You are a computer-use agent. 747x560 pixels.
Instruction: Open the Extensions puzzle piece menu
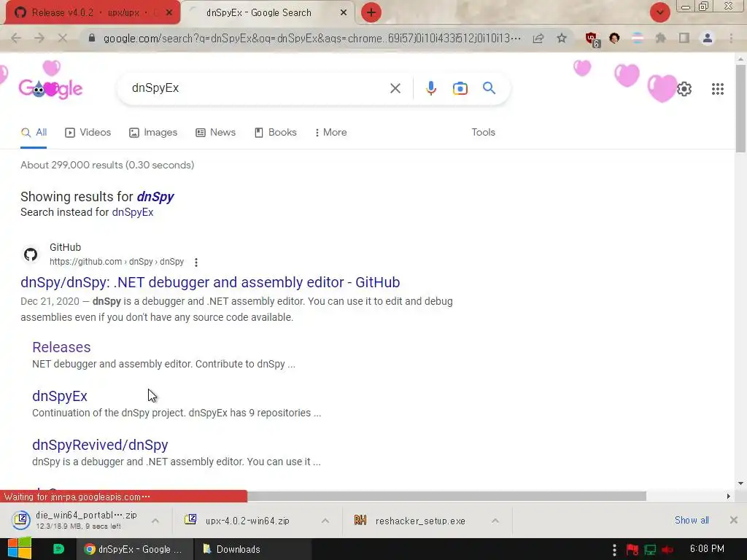tap(660, 38)
